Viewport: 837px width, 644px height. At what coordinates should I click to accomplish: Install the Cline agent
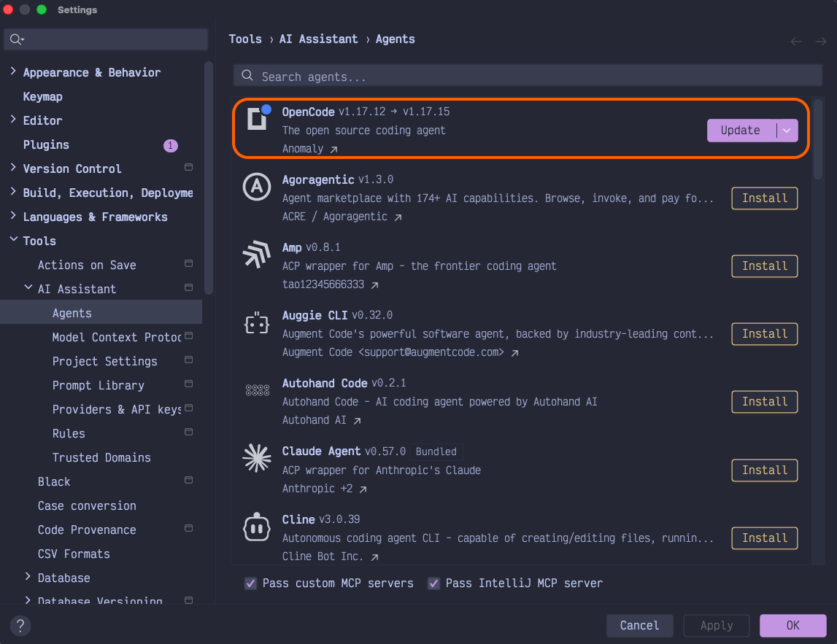pyautogui.click(x=765, y=538)
